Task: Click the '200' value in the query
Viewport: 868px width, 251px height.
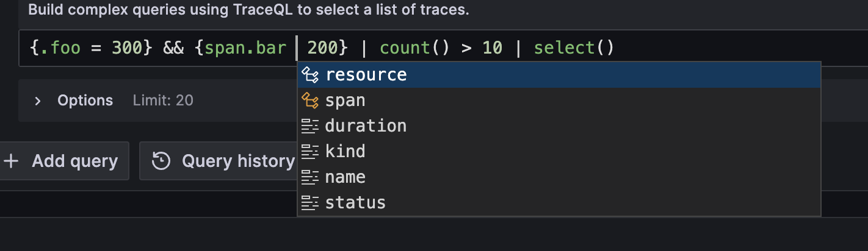Action: click(322, 48)
